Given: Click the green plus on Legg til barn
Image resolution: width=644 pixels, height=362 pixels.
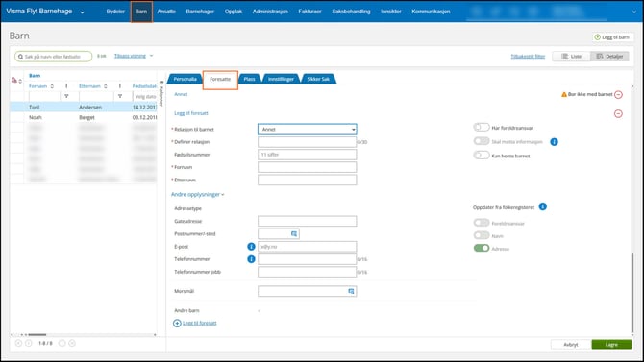Looking at the screenshot, I should click(598, 37).
